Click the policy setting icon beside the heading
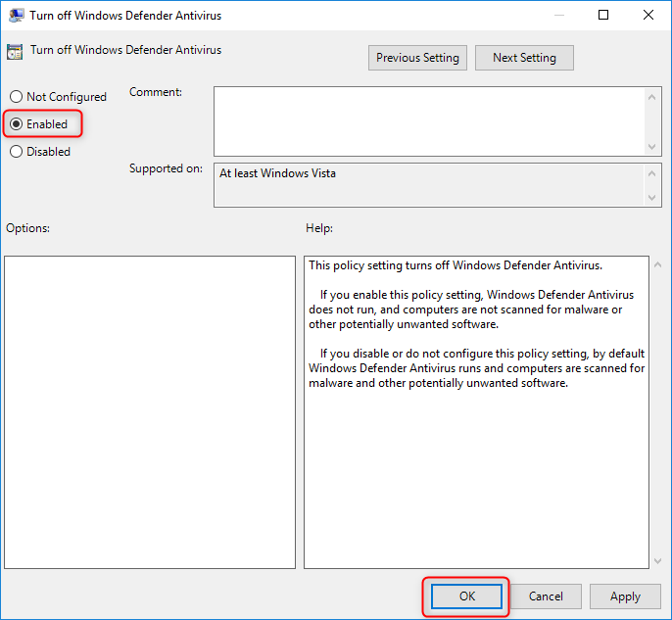The height and width of the screenshot is (620, 672). [x=15, y=51]
